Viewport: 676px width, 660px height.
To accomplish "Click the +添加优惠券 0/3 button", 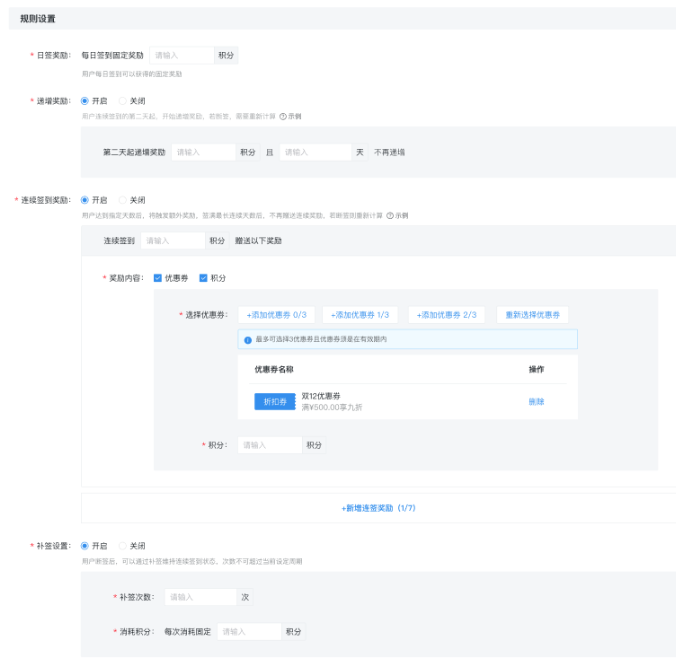I will click(278, 315).
